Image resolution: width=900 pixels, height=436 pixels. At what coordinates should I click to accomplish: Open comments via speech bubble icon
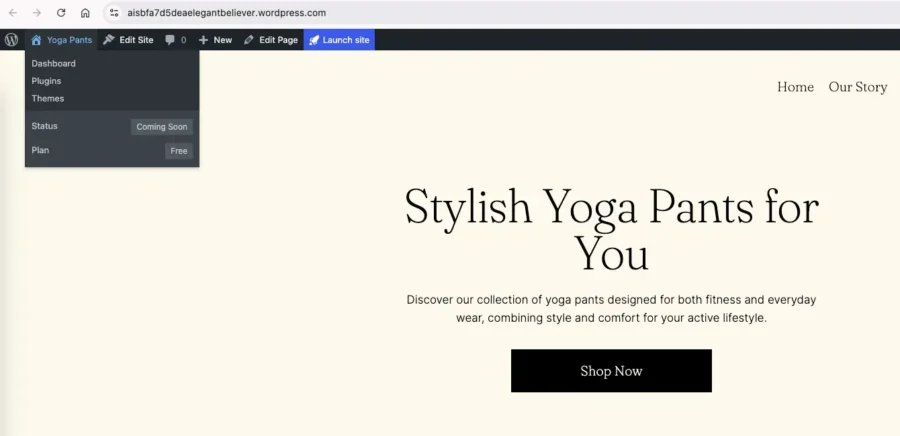point(170,40)
